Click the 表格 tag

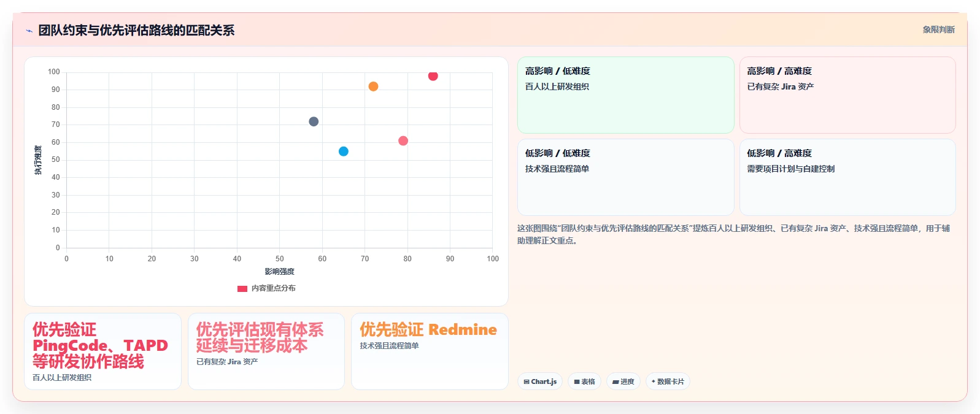(584, 381)
